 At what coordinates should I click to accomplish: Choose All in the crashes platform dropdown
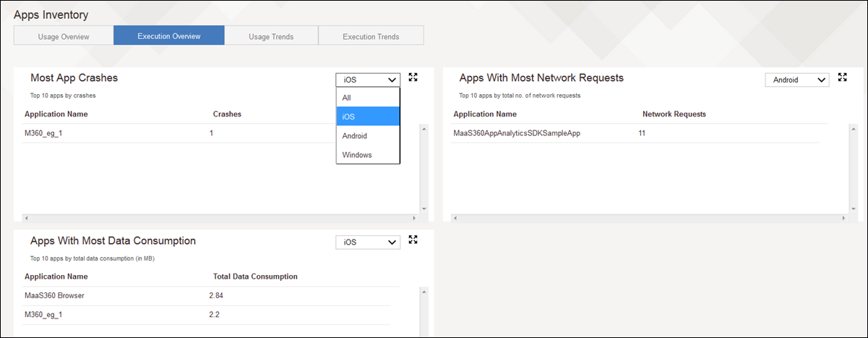point(367,98)
